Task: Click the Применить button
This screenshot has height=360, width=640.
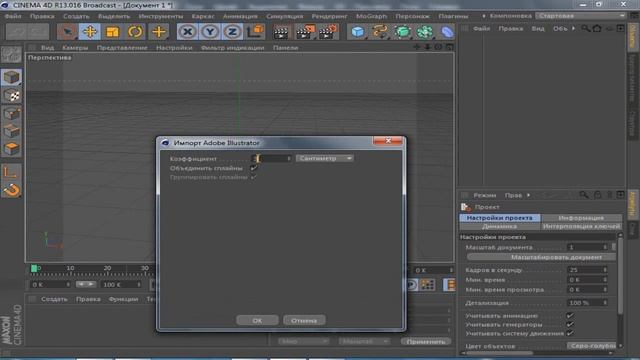Action: [x=426, y=342]
